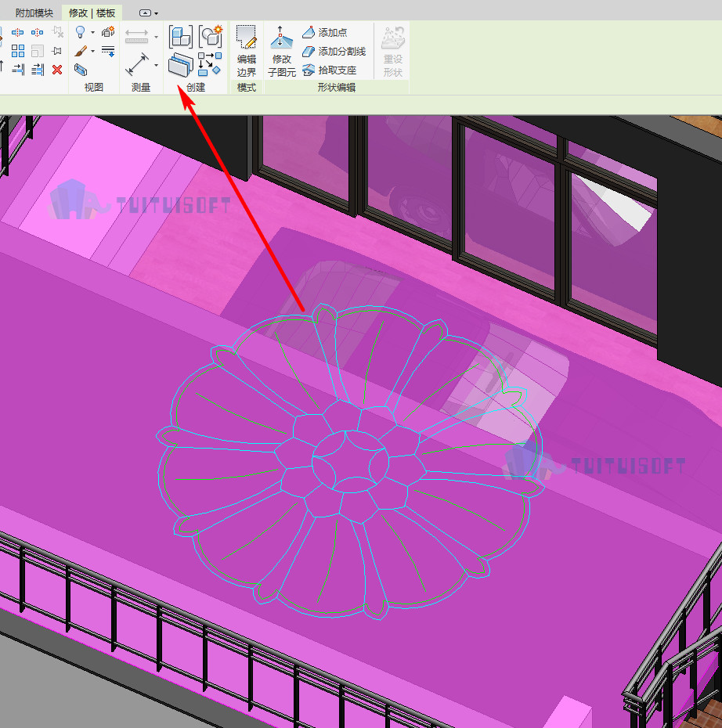The width and height of the screenshot is (722, 728).
Task: Select the Create Similar icon
Action: tap(210, 63)
